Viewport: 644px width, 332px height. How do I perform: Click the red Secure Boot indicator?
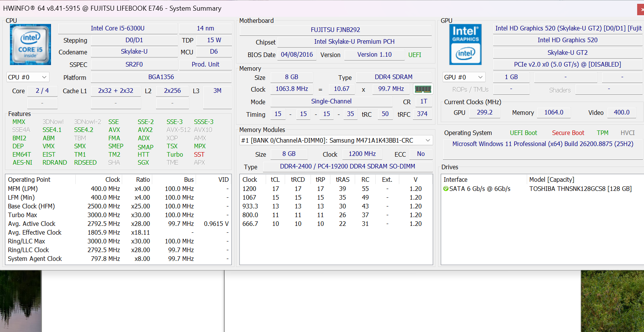click(568, 133)
